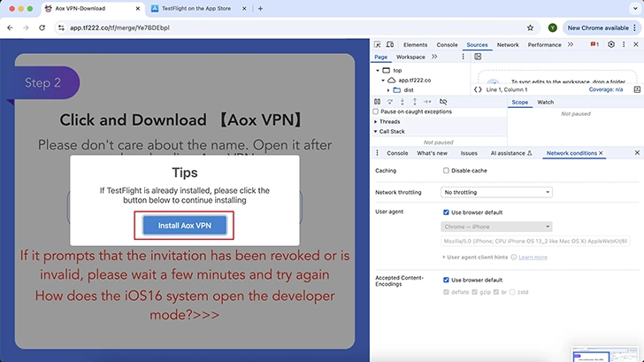Reload the current page
644x362 pixels.
point(42,28)
